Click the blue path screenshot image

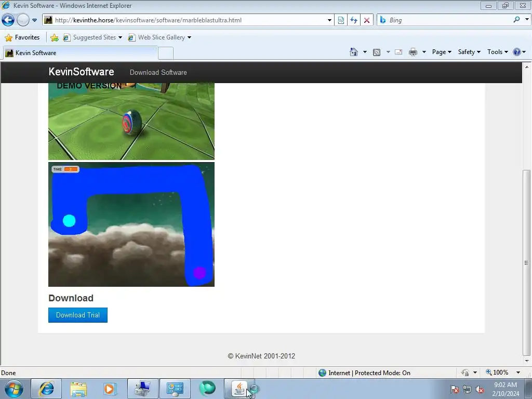tap(131, 224)
